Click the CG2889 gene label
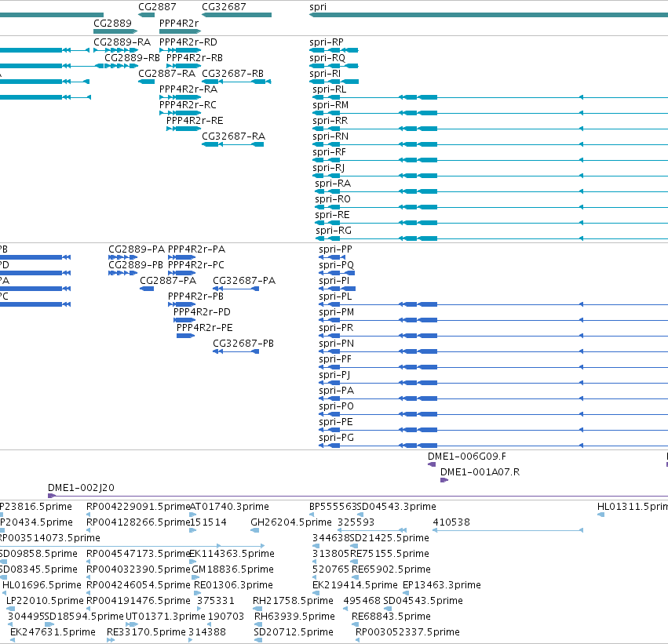 pos(112,23)
